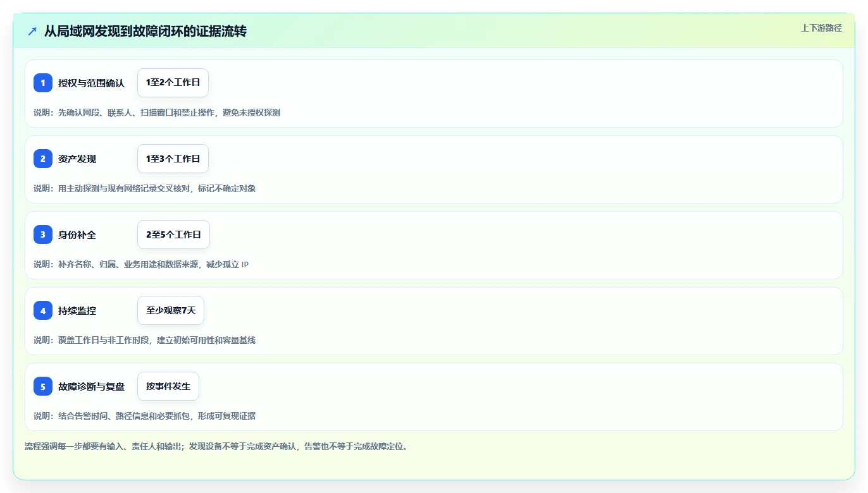Click the description starting 覆盖工作日与非工作时段
Viewport: 868px width, 493px height.
(x=144, y=340)
